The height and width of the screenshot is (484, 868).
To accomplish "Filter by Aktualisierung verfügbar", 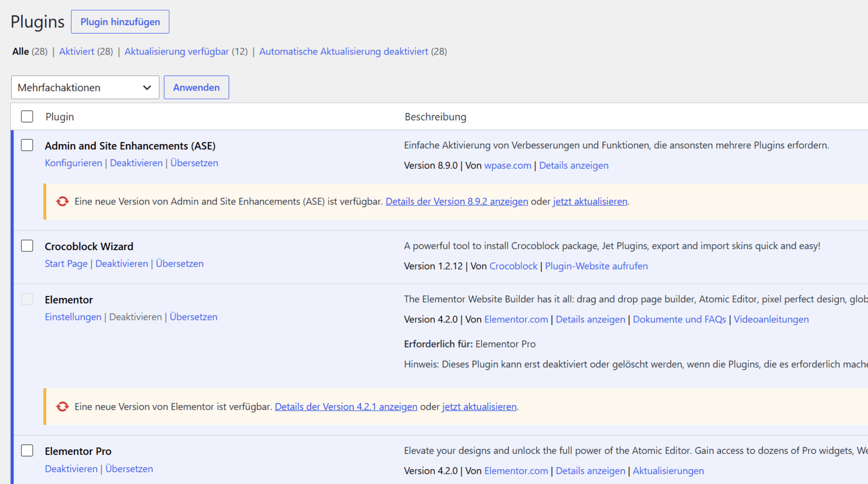I will [177, 51].
